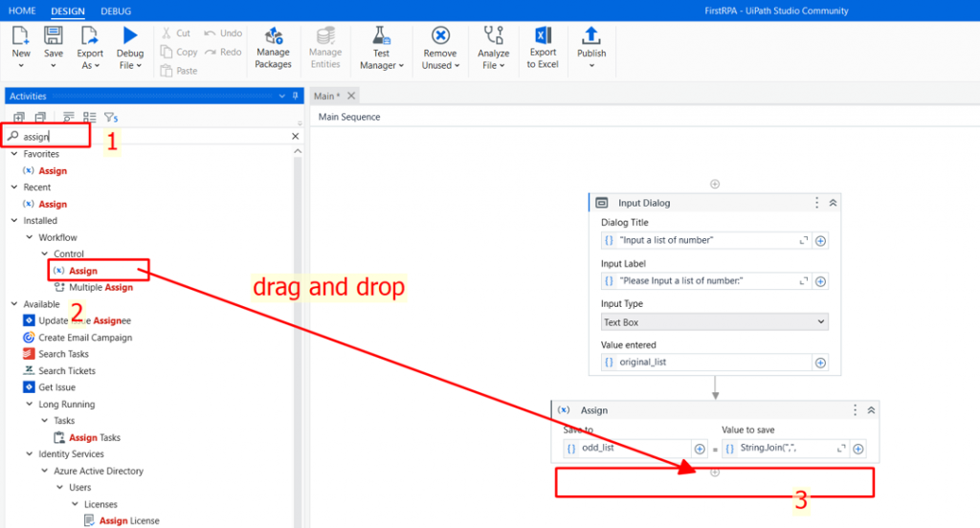980x528 pixels.
Task: Click the Dialog Title input field
Action: click(x=705, y=241)
